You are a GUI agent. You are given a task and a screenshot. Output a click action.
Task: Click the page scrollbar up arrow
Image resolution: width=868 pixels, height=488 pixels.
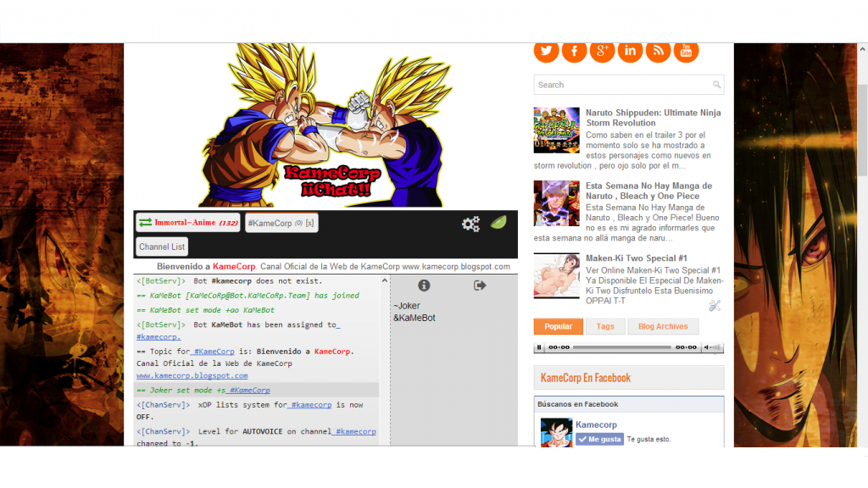click(862, 49)
